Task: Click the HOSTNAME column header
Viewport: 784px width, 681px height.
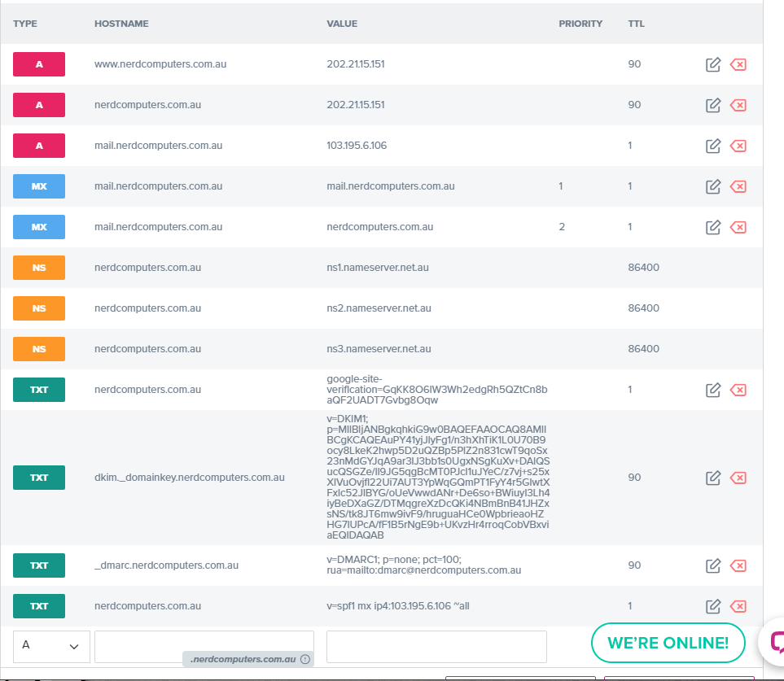Action: pyautogui.click(x=121, y=24)
